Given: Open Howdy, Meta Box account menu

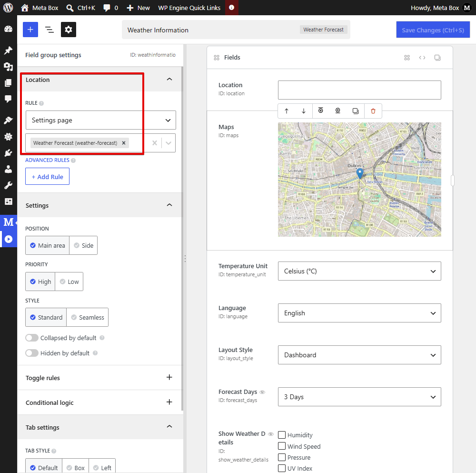Looking at the screenshot, I should coord(440,8).
